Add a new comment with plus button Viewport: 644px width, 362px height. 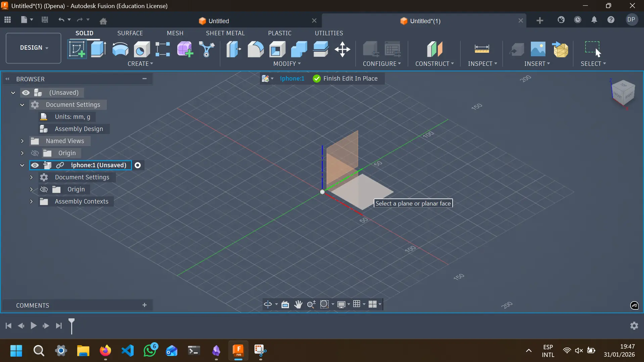point(145,305)
